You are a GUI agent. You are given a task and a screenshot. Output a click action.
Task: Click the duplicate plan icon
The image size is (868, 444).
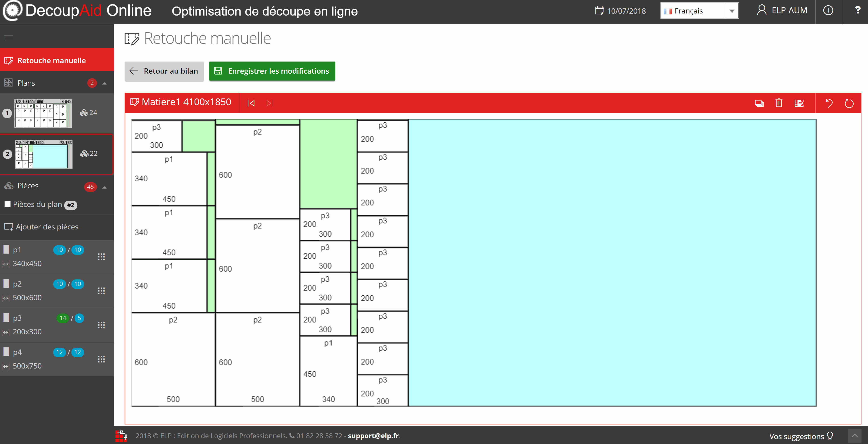pos(759,103)
